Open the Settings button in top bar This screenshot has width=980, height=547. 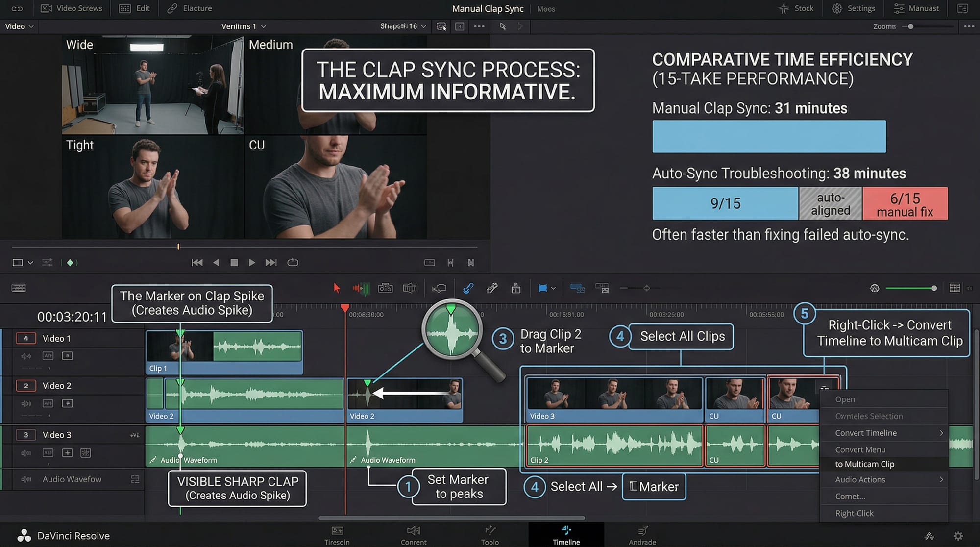(854, 8)
